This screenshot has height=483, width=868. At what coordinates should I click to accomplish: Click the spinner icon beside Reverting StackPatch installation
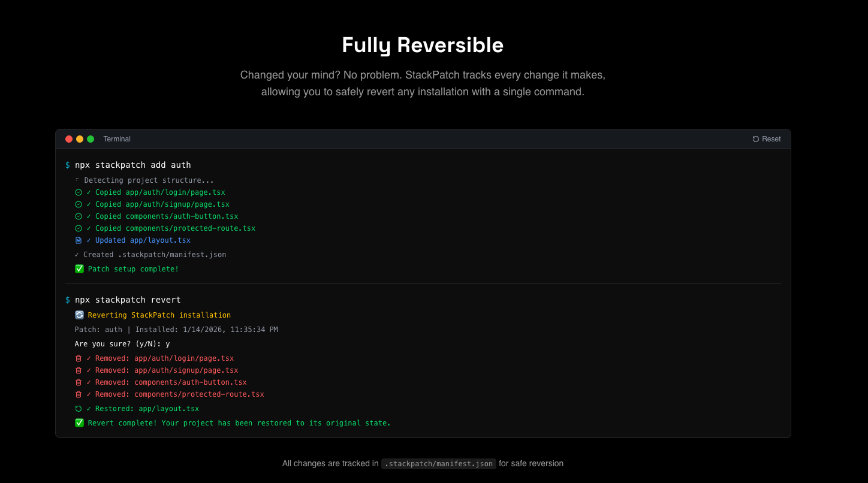pyautogui.click(x=79, y=315)
